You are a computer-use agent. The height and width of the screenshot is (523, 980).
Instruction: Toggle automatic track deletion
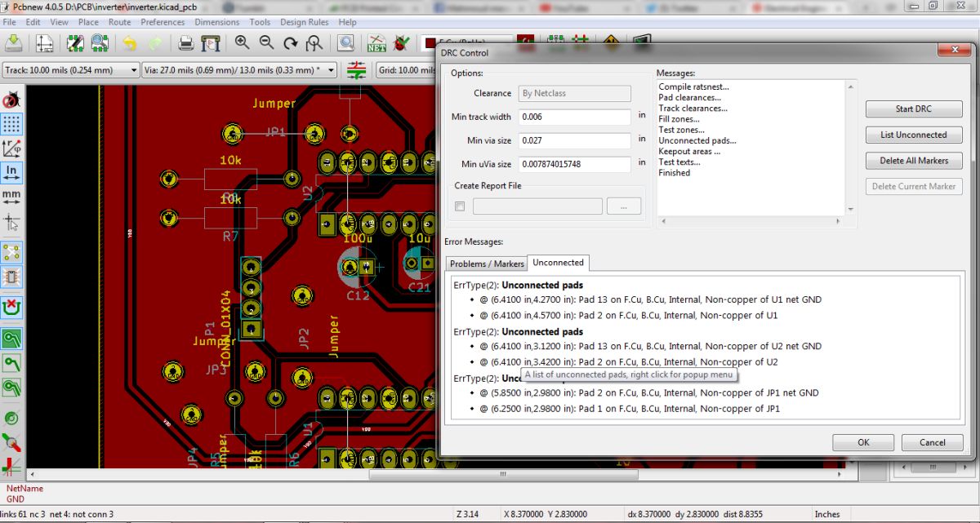click(x=11, y=308)
